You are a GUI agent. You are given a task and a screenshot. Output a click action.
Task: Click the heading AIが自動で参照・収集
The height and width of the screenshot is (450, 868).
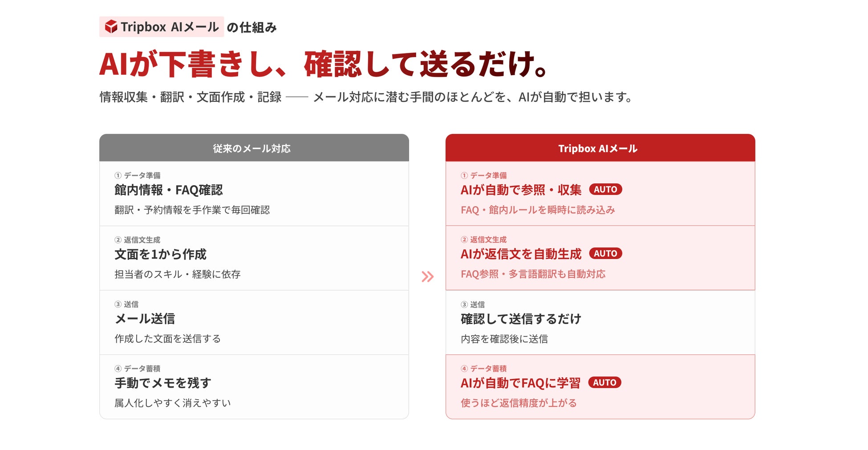521,190
